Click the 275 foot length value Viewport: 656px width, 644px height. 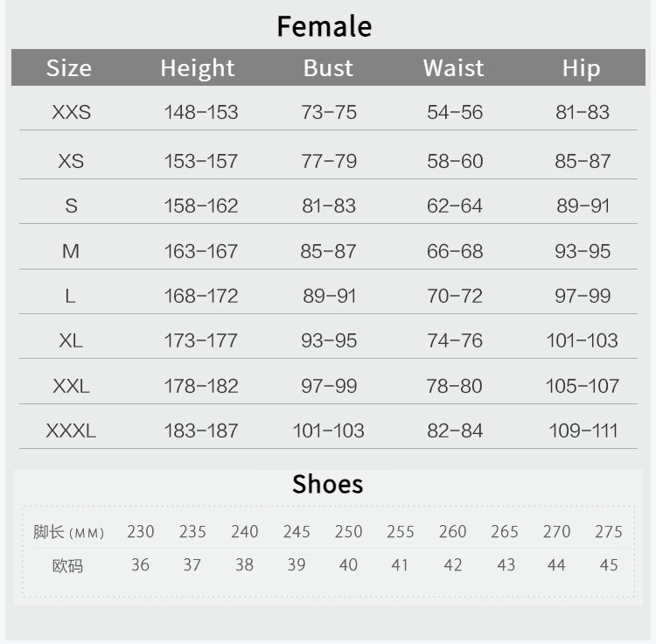click(x=609, y=532)
